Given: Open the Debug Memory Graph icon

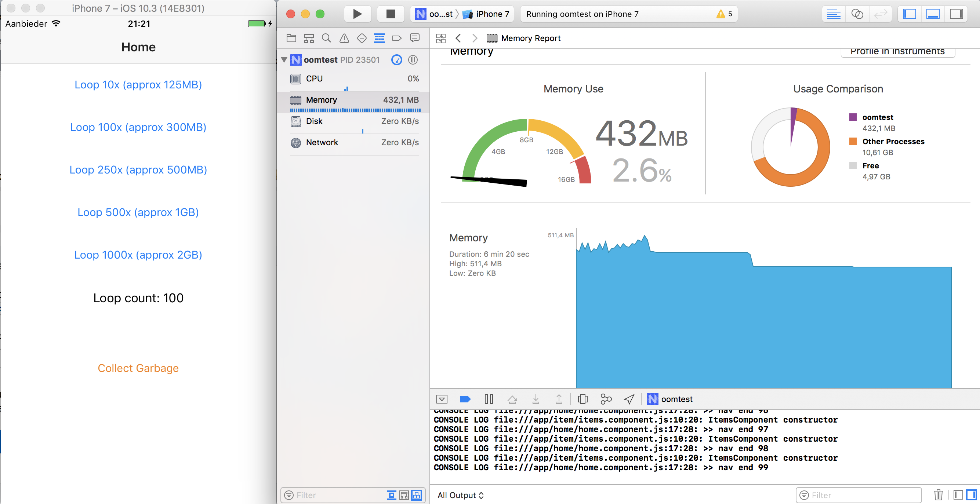Looking at the screenshot, I should point(606,399).
